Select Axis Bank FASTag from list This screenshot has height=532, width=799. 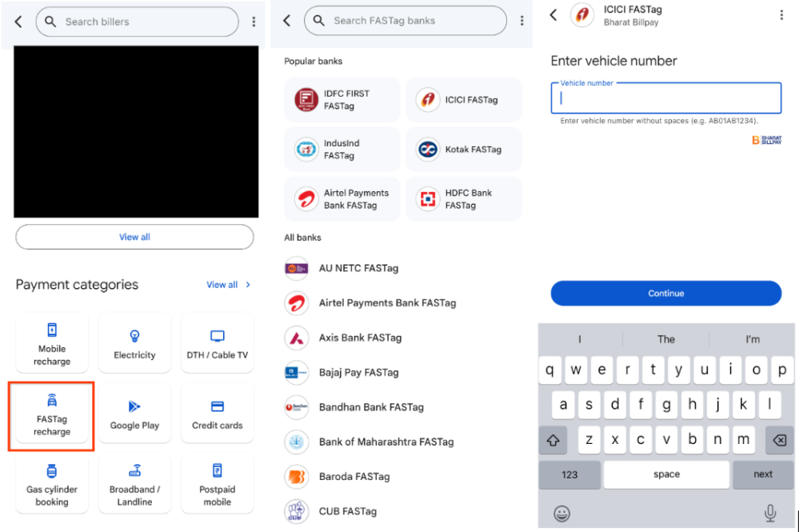point(402,338)
